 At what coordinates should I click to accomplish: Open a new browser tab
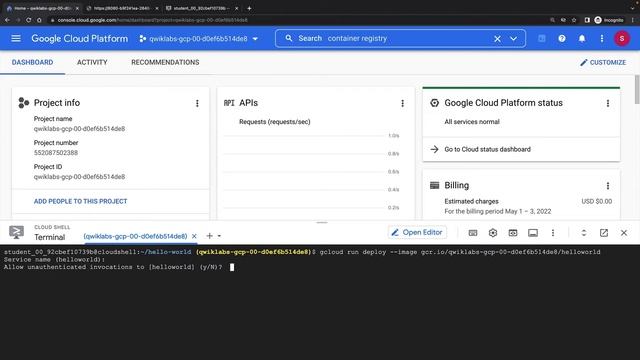click(x=249, y=8)
